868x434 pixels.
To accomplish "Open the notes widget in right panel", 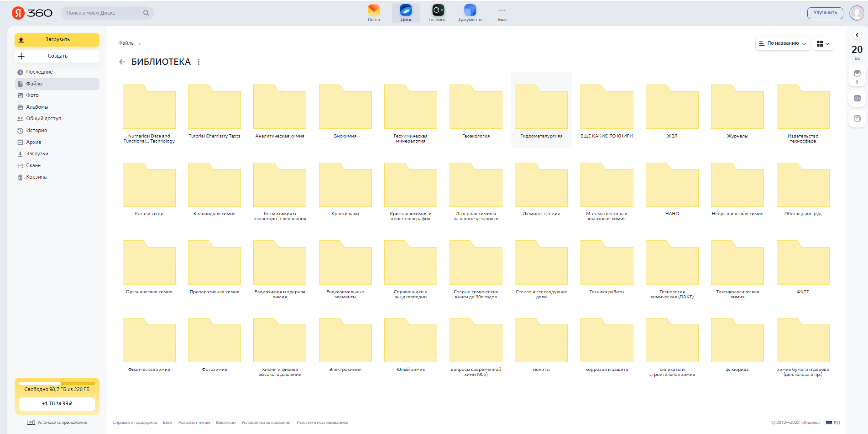I will click(x=857, y=119).
